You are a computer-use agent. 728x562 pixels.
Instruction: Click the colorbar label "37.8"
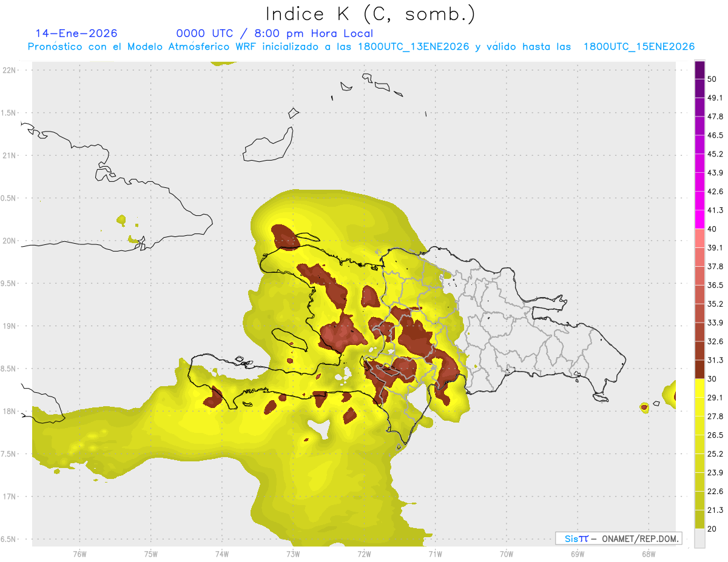click(x=715, y=267)
